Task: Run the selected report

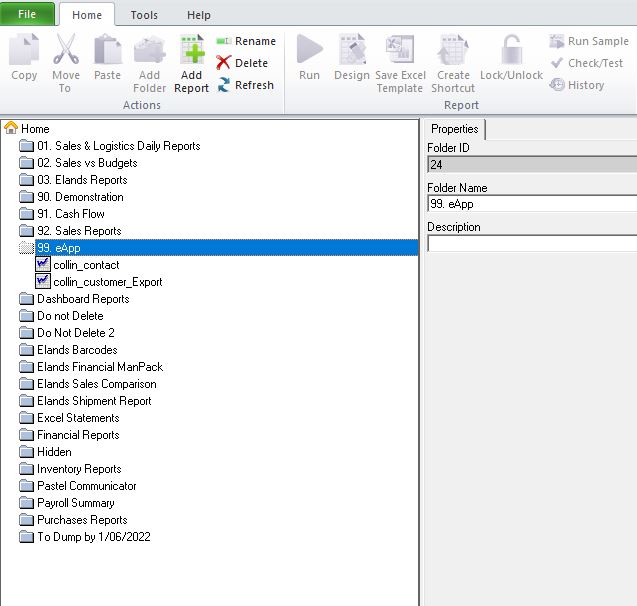Action: pos(309,52)
